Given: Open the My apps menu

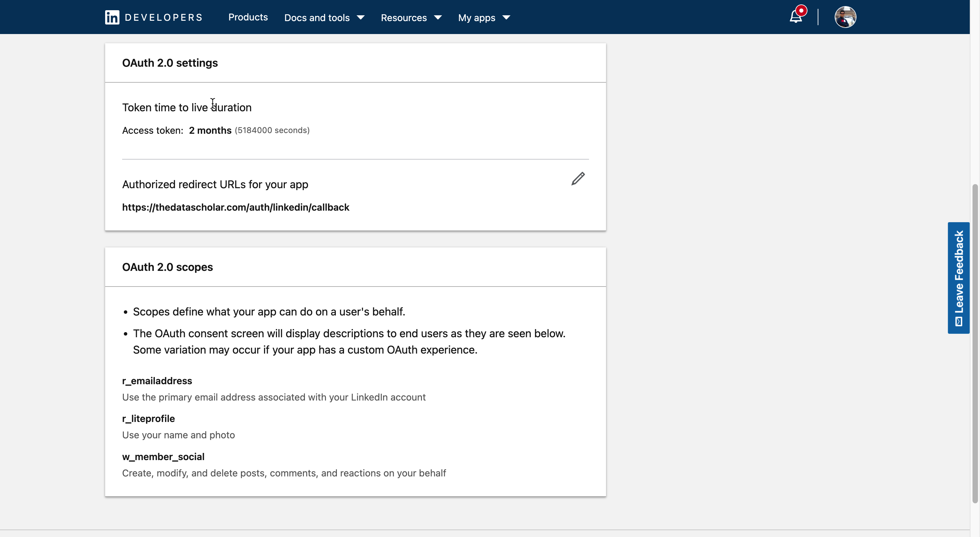Looking at the screenshot, I should [x=477, y=17].
